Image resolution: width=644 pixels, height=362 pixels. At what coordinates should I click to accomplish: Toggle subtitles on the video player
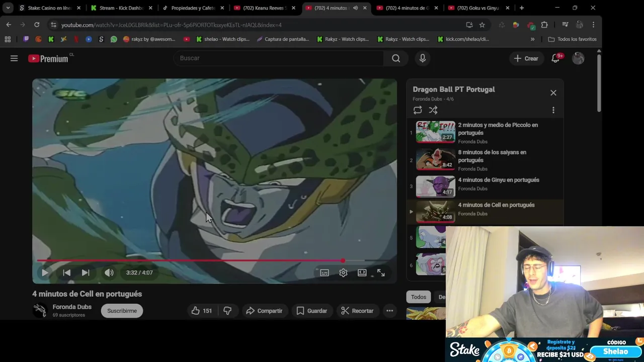click(x=325, y=273)
